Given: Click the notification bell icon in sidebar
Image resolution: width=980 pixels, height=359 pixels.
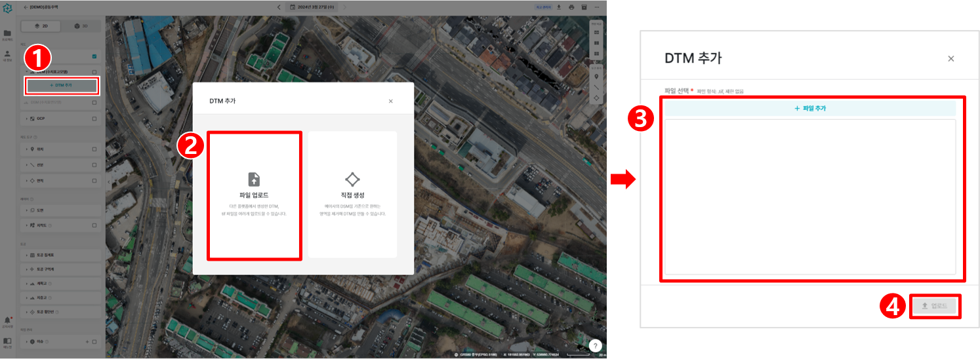Looking at the screenshot, I should 7,320.
